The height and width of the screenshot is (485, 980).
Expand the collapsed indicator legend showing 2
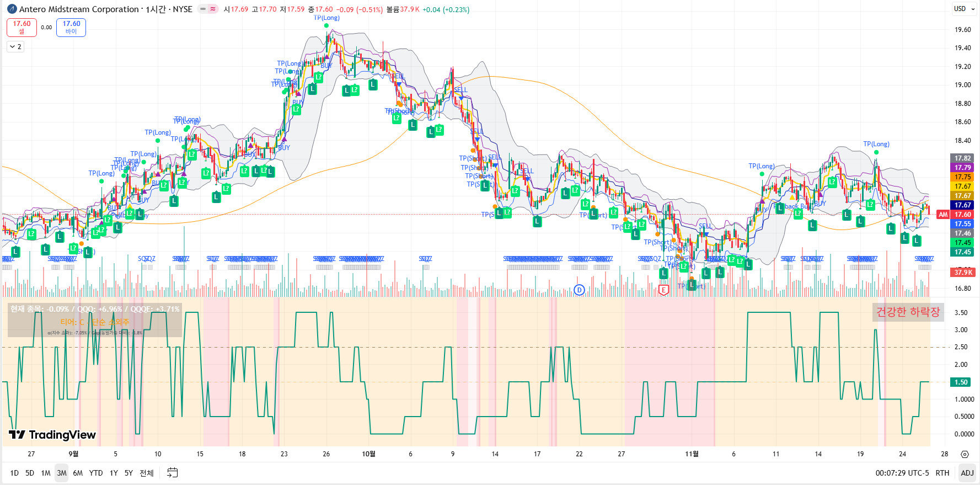15,47
